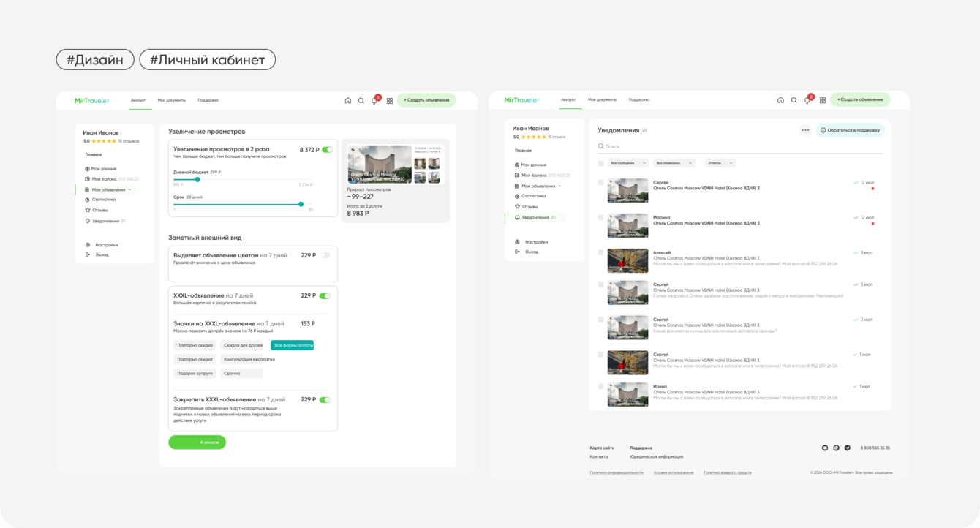The image size is (980, 528).
Task: Click the green К оплате button
Action: 197,442
